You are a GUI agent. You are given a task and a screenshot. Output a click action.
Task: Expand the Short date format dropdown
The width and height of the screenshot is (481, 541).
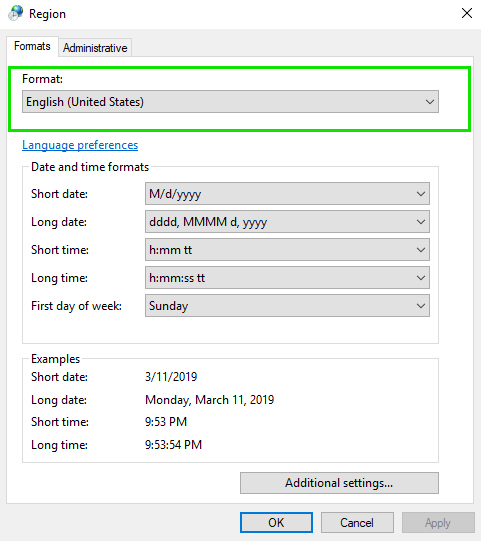coord(287,194)
